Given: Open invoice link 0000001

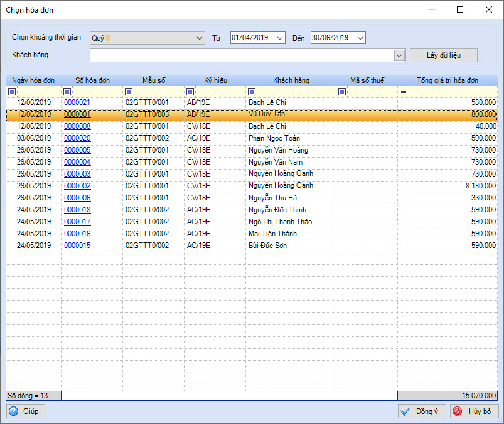Looking at the screenshot, I should tap(77, 114).
